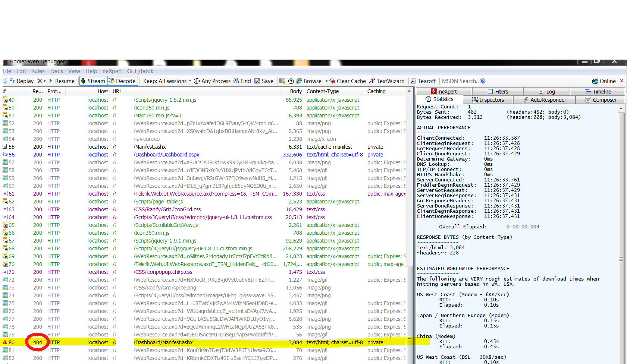Viewport: 627px width, 364px height.
Task: Click the Replay toolbar button
Action: click(x=22, y=81)
